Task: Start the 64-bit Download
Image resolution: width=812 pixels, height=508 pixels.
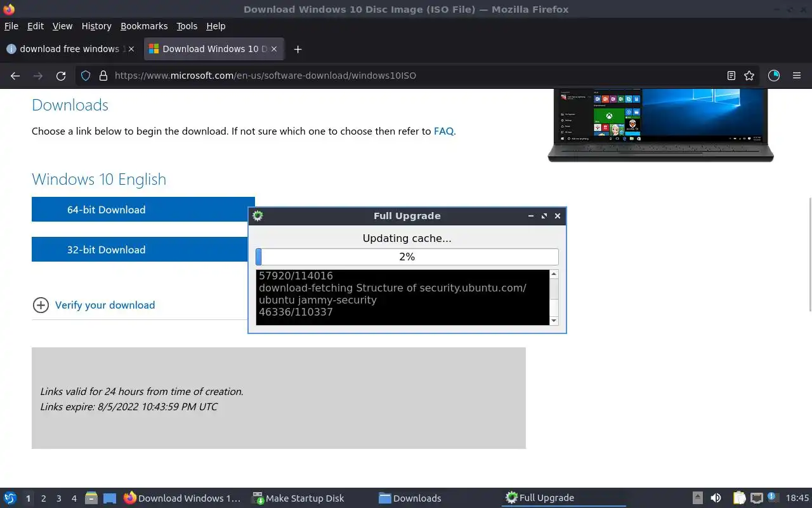Action: click(x=143, y=210)
